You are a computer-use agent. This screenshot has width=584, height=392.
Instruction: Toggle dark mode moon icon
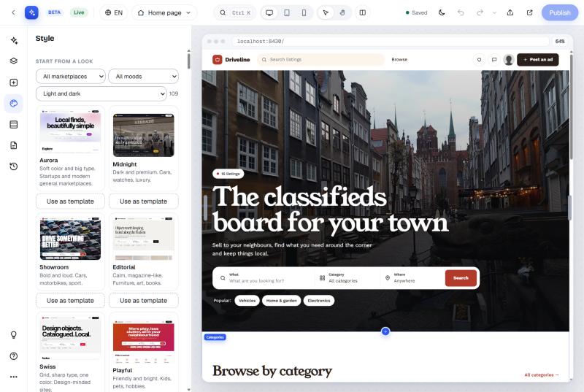pyautogui.click(x=442, y=12)
